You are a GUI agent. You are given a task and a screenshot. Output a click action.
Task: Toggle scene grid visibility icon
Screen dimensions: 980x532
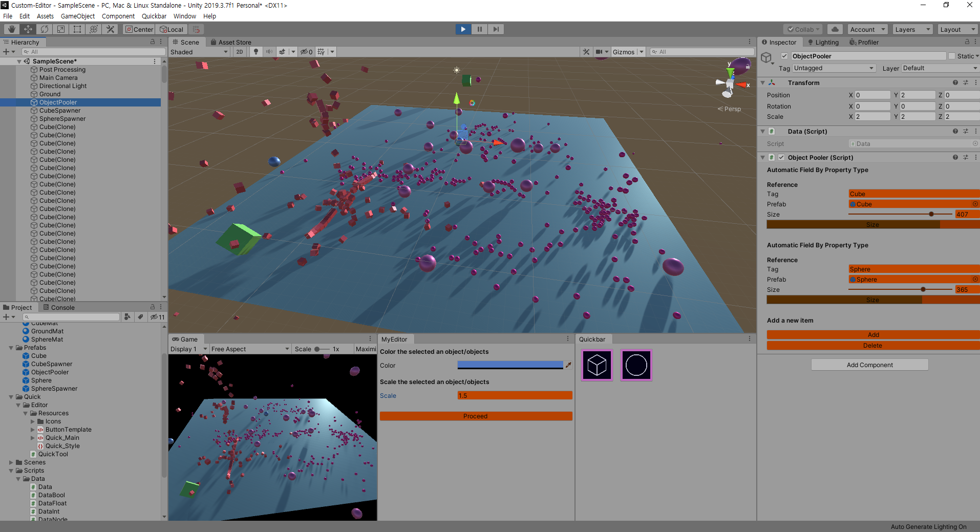coord(321,52)
